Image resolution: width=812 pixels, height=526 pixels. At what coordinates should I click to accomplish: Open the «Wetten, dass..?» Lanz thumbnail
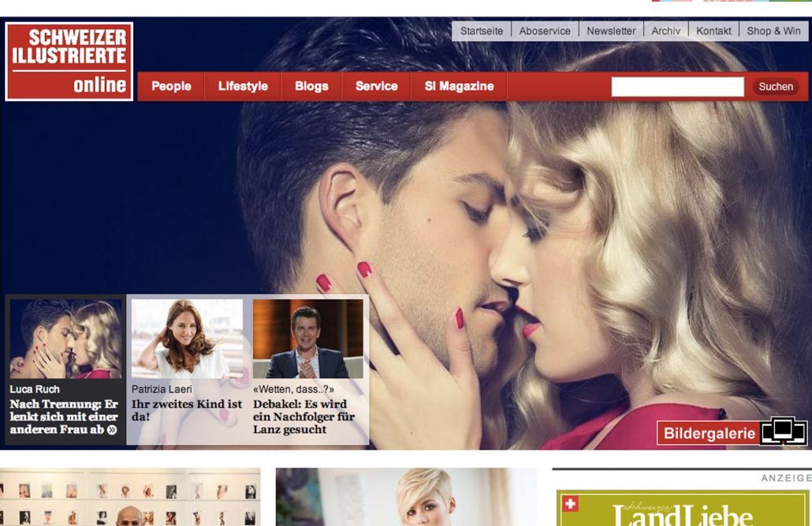point(308,339)
